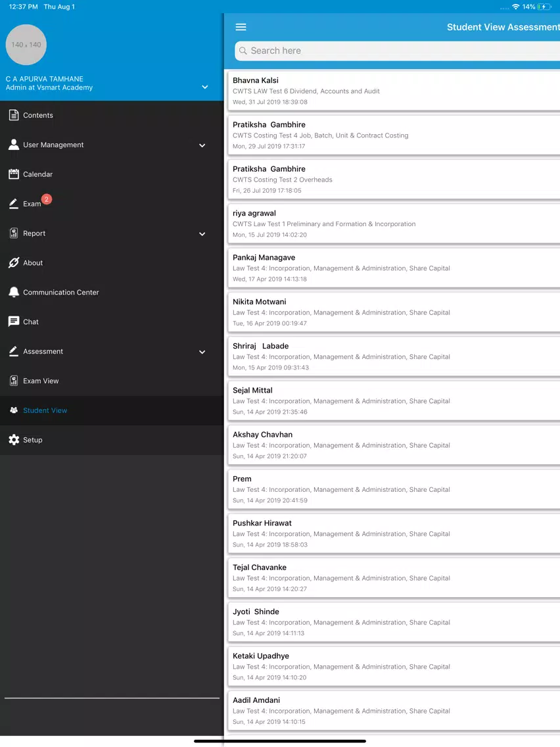Screen dimensions: 560x747
Task: Open Akshay Chavhan assessment entry
Action: [394, 445]
